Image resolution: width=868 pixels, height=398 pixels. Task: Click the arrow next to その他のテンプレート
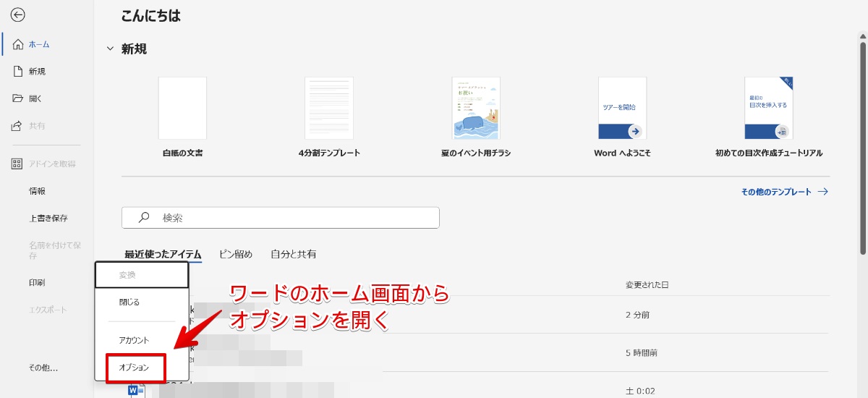[x=822, y=192]
